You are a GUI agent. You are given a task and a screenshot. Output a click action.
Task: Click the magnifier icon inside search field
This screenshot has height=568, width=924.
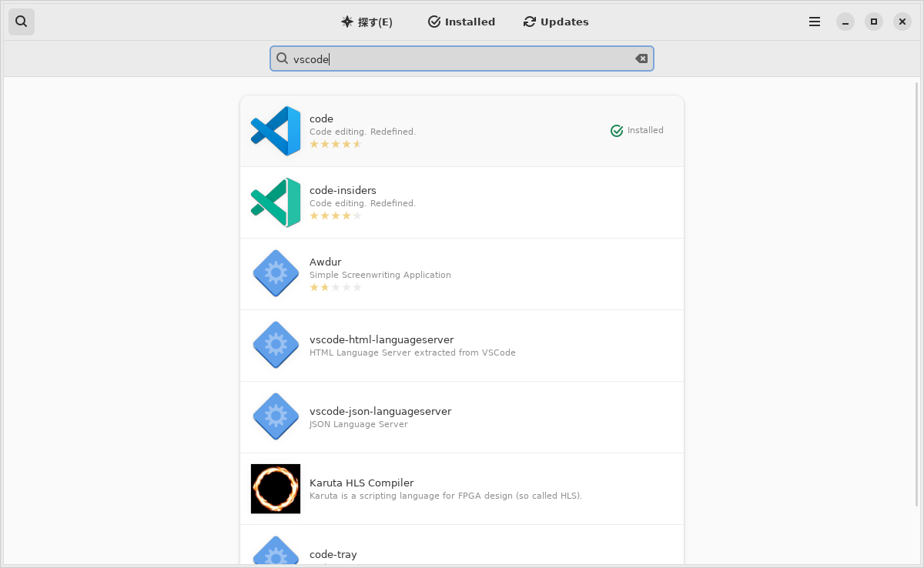coord(283,58)
